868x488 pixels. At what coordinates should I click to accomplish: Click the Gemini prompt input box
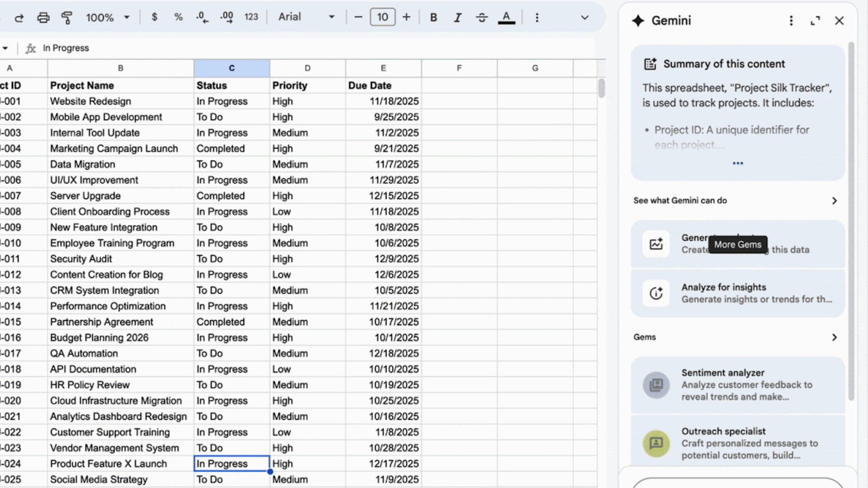pyautogui.click(x=738, y=483)
